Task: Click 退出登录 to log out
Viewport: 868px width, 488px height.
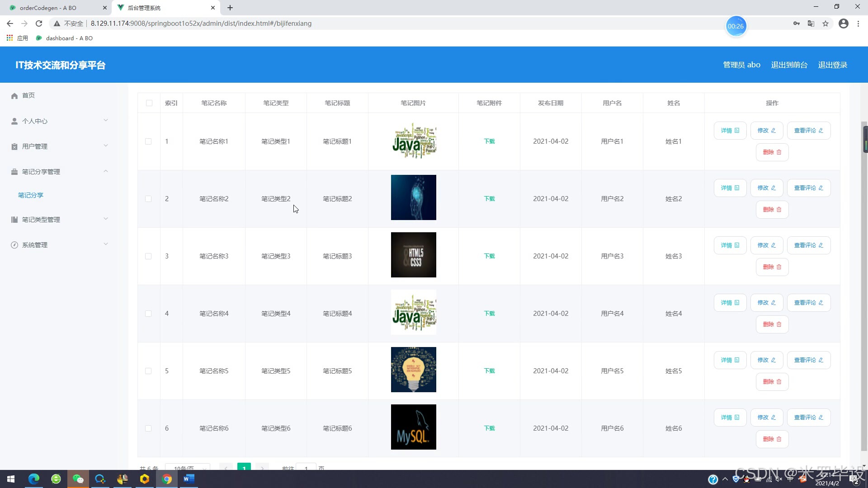Action: pyautogui.click(x=832, y=65)
